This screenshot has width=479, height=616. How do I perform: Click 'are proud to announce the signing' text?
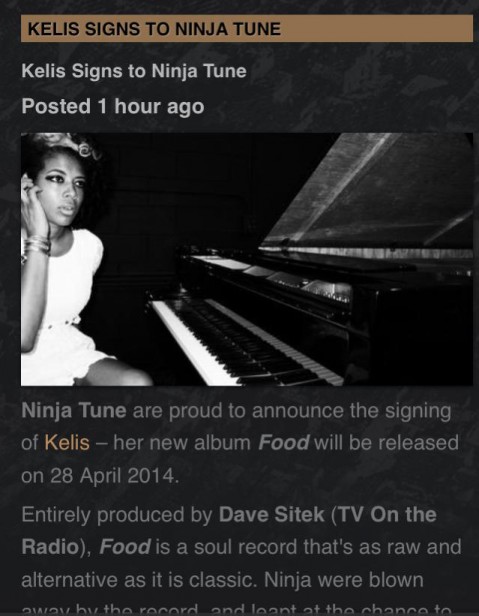292,411
